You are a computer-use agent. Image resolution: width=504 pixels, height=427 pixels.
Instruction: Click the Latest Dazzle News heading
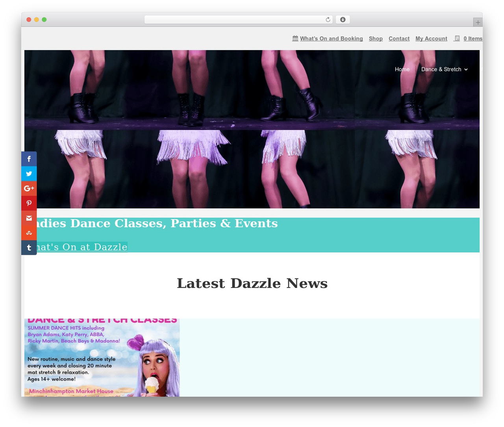click(x=252, y=283)
